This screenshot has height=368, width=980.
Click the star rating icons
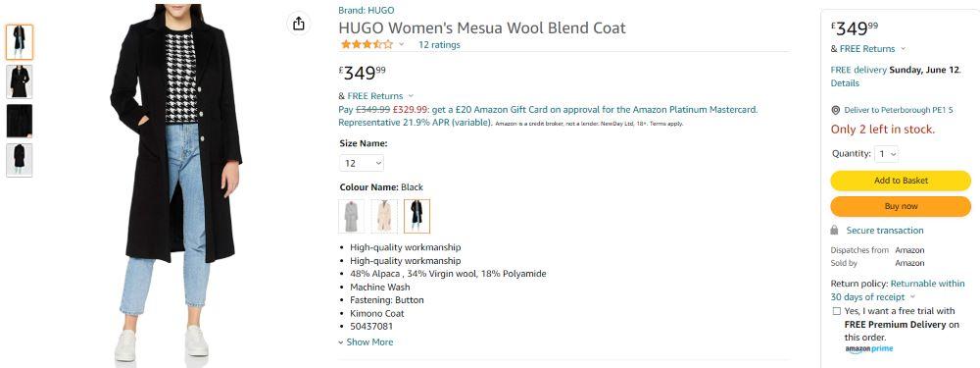(367, 44)
